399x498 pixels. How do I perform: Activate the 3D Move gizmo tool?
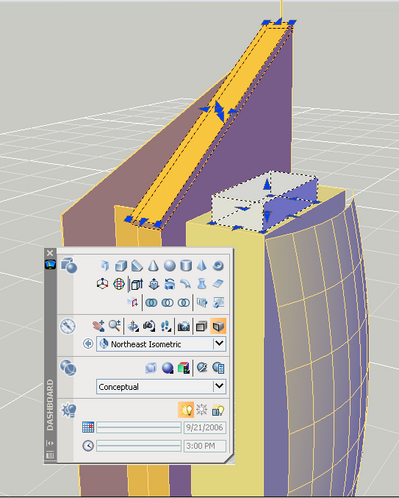[102, 284]
